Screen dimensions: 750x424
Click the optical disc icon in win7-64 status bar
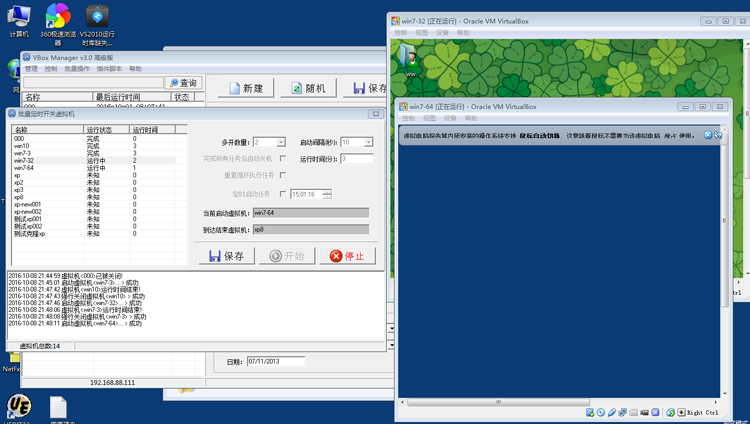click(x=601, y=412)
